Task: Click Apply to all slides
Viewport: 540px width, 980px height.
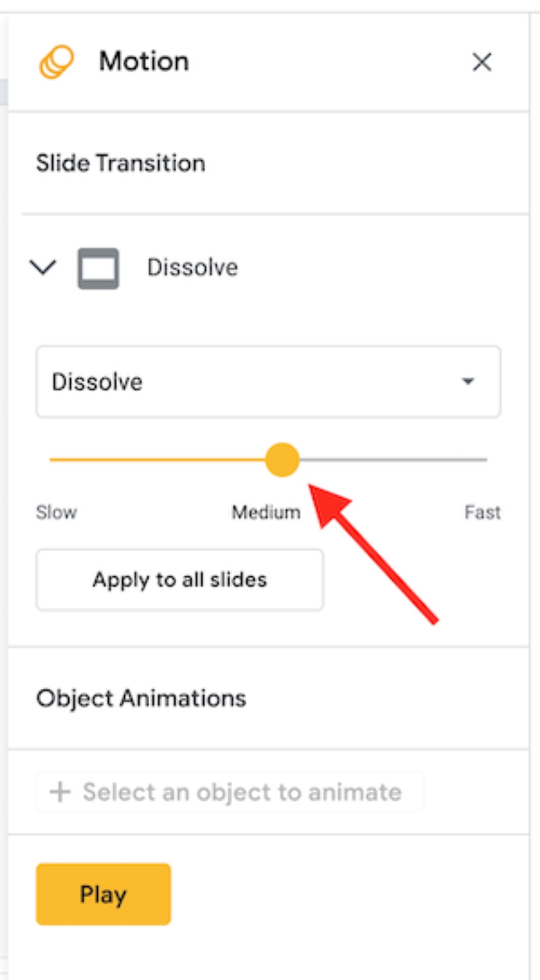Action: 179,579
